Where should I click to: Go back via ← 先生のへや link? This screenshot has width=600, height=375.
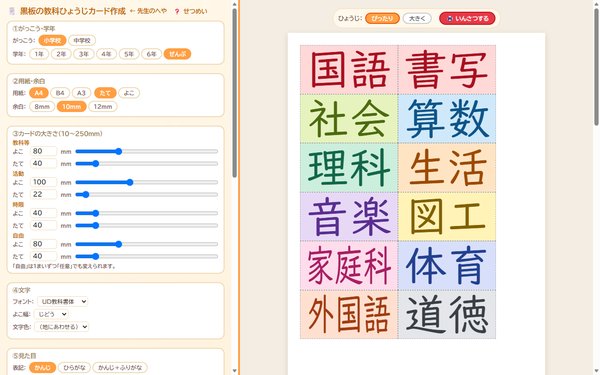(x=148, y=11)
